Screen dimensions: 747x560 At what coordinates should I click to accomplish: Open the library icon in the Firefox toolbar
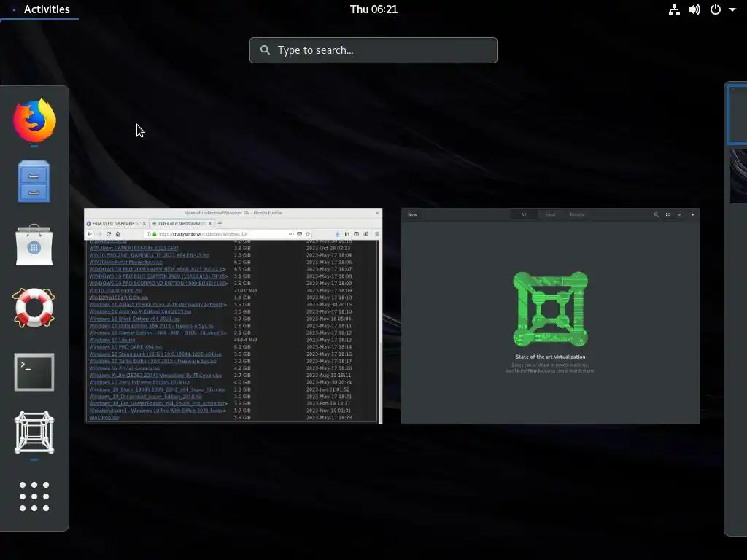coord(347,234)
